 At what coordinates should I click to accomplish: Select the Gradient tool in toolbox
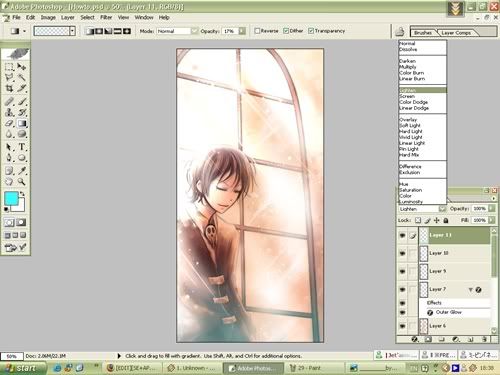[22, 123]
